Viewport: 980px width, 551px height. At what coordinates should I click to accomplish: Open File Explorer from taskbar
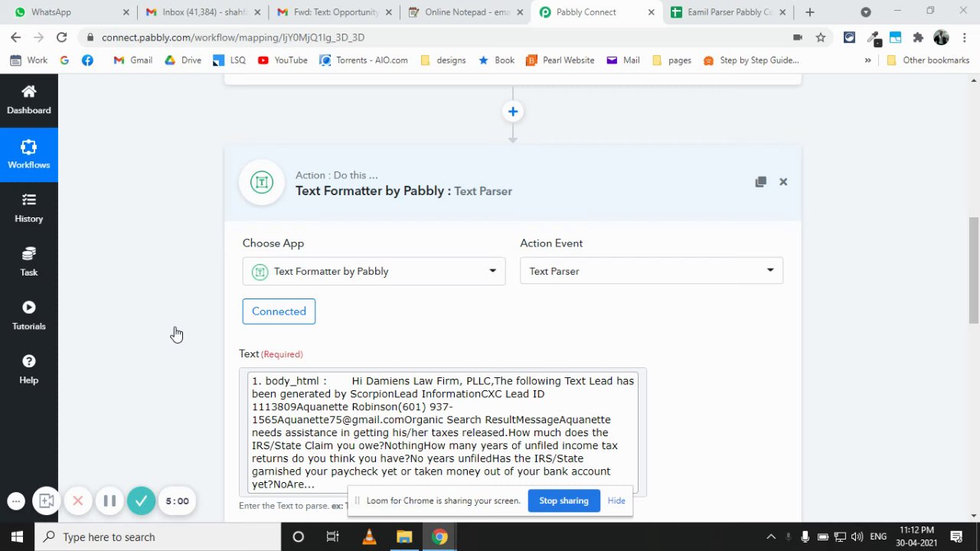[x=404, y=536]
